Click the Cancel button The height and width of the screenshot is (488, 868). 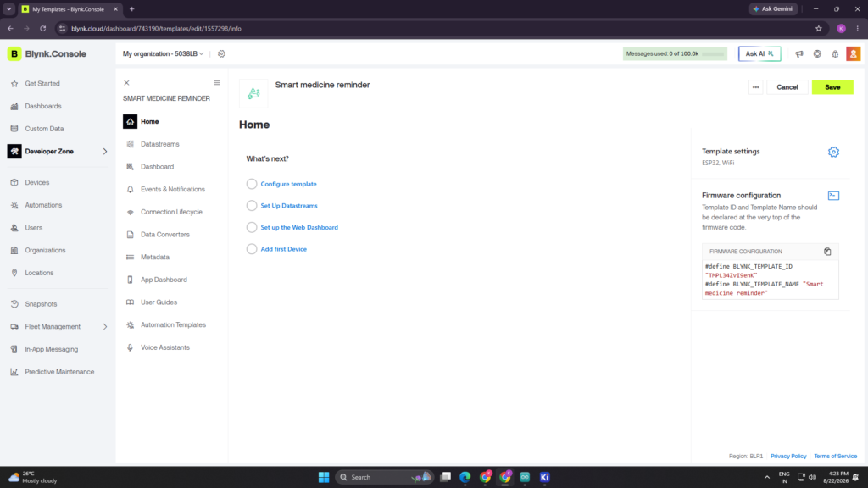pos(787,87)
